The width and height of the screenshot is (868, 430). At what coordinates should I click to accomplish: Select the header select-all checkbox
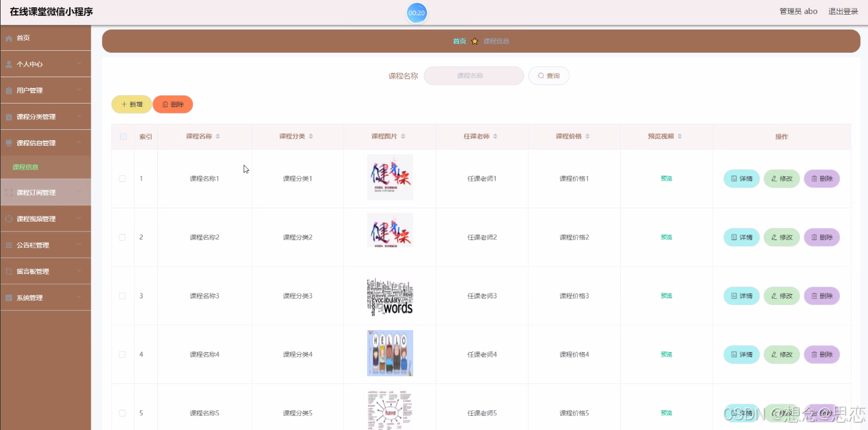pyautogui.click(x=123, y=137)
